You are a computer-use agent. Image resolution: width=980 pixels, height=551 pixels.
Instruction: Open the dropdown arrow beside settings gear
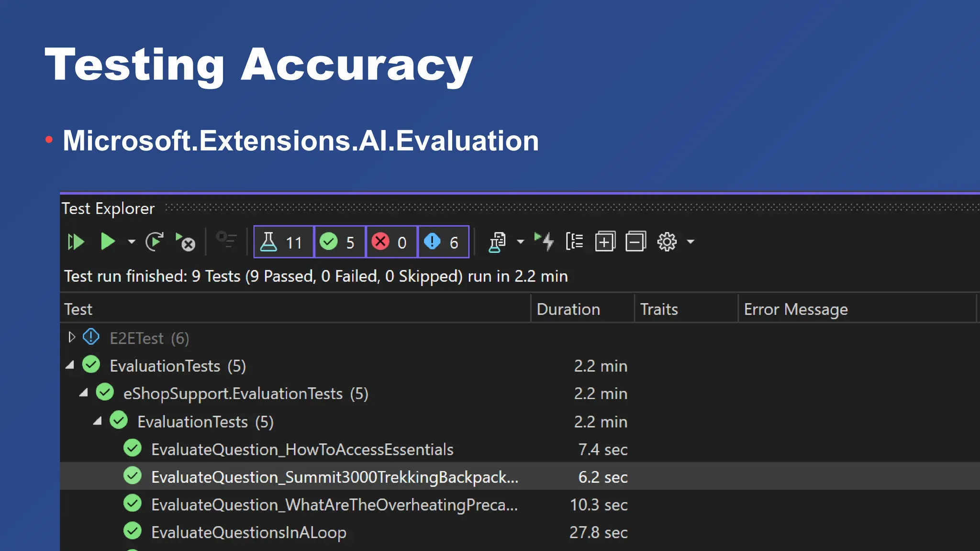point(690,242)
